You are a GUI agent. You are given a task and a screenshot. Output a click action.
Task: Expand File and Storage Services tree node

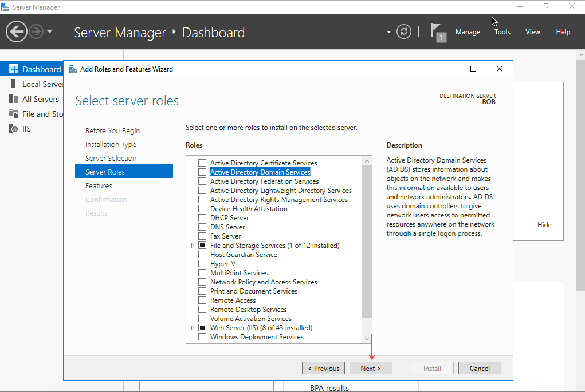[x=193, y=246]
